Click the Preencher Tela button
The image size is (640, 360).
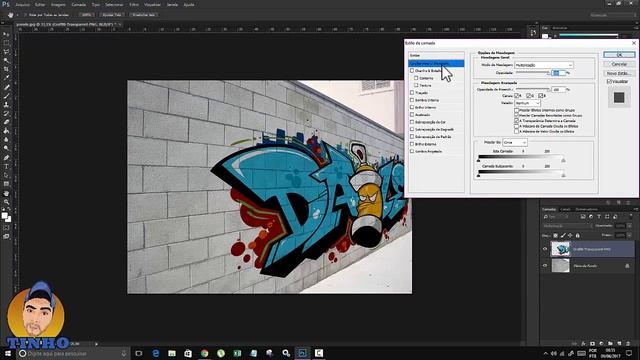[x=144, y=15]
